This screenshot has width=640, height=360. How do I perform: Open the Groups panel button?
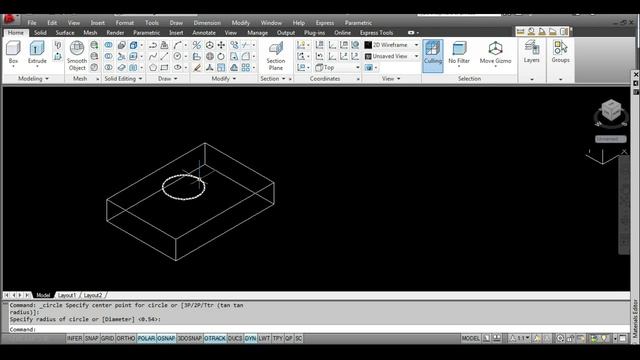click(560, 51)
